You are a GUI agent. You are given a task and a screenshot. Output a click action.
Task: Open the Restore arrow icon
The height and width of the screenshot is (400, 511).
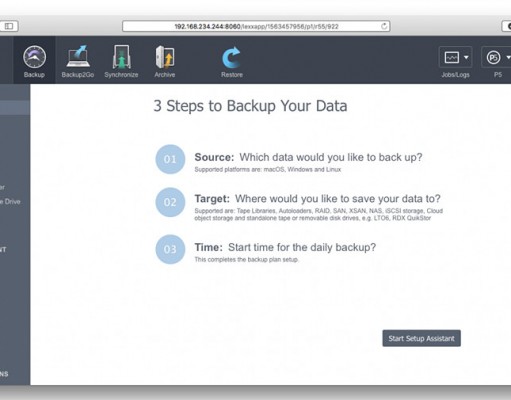click(232, 57)
